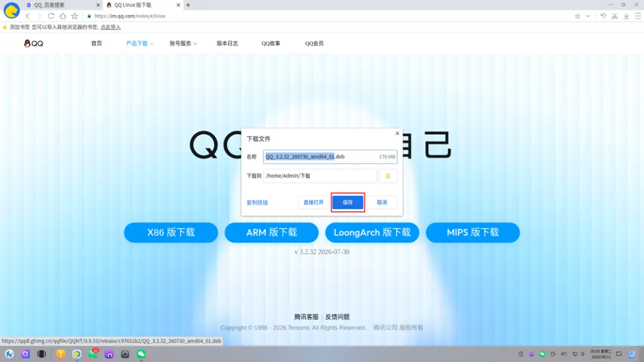Click the 下载到 path field
Viewport: 644px width, 362px height.
[x=320, y=176]
